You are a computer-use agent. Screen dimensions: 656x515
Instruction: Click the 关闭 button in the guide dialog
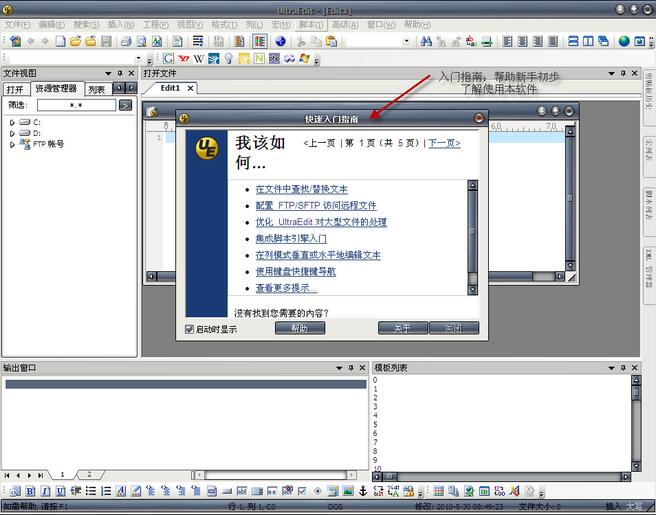coord(454,328)
